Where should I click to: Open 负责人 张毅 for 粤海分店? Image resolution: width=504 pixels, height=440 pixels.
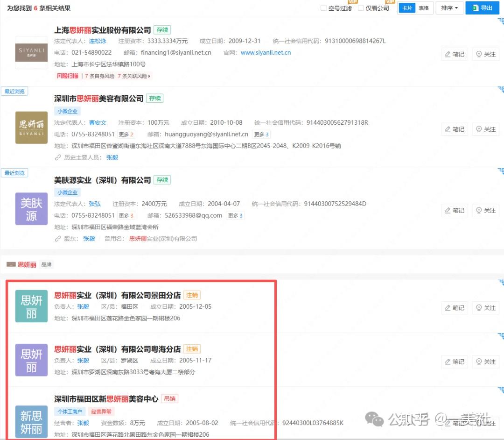pos(83,361)
